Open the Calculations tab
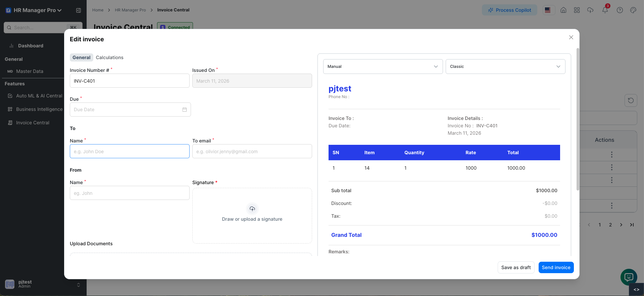 (109, 57)
